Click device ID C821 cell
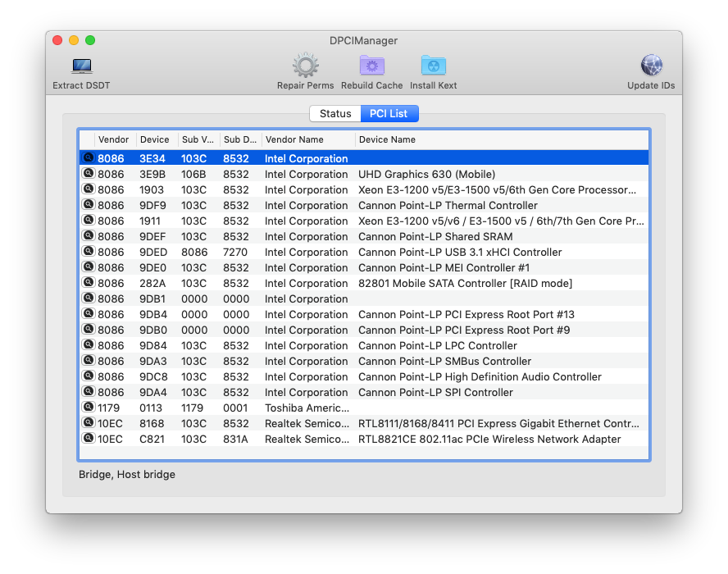728x574 pixels. 152,439
